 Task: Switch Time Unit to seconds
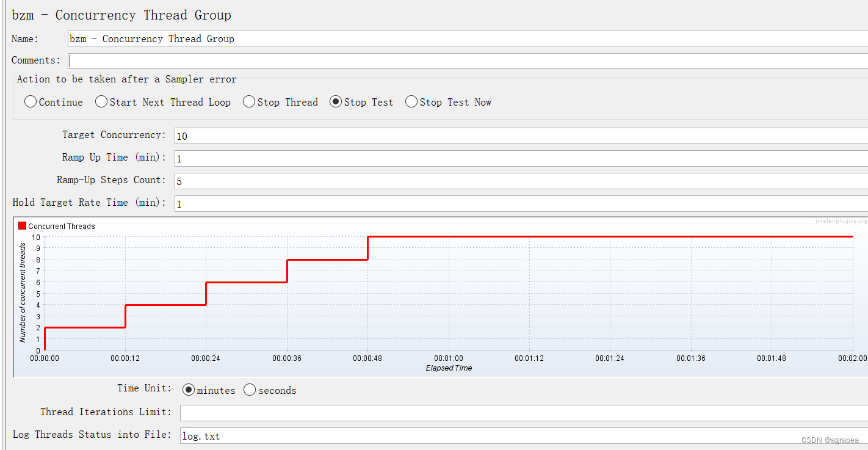click(x=249, y=389)
